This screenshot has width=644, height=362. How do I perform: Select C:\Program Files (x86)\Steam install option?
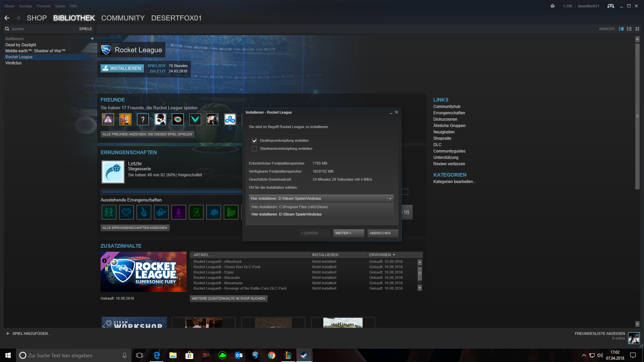coord(289,207)
